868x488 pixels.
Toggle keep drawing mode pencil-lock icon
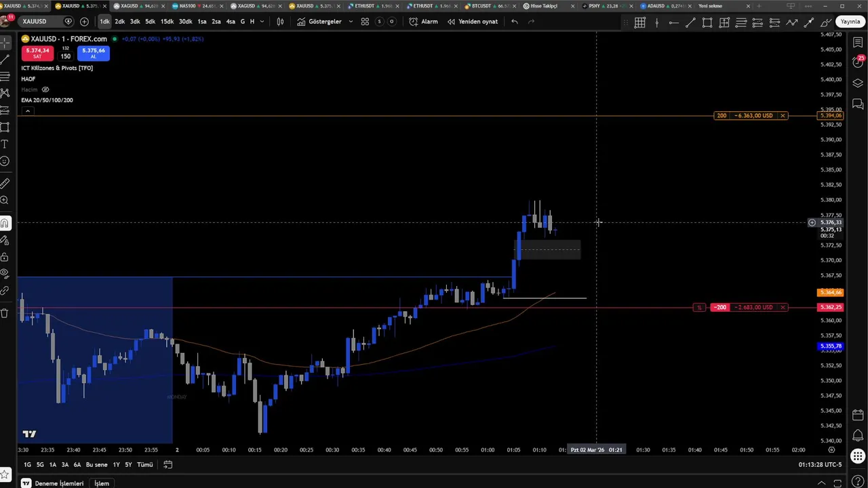[x=5, y=240]
